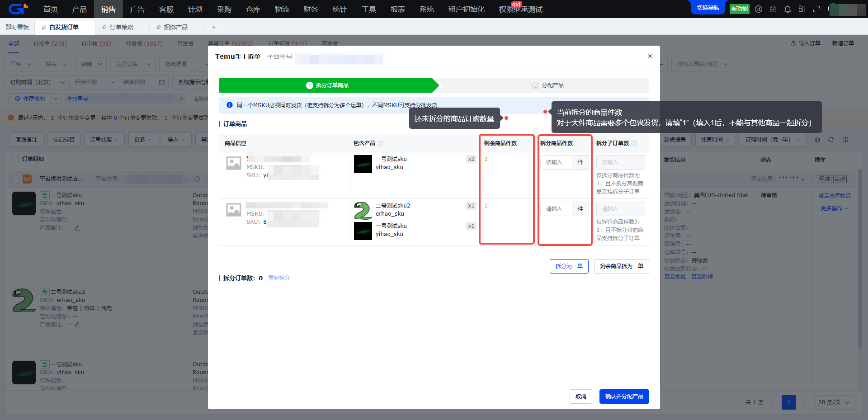The height and width of the screenshot is (420, 868).
Task: Click the upload icon beside 导入订单
Action: pos(793,43)
